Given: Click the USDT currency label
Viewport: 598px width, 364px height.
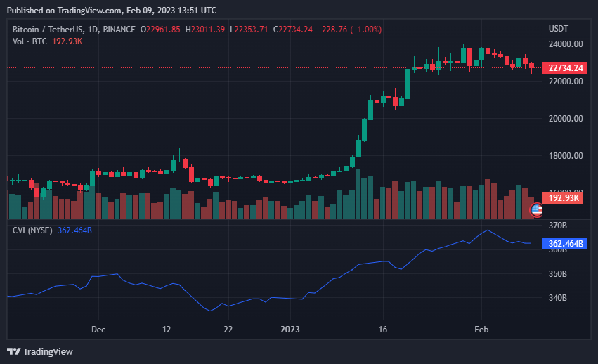Looking at the screenshot, I should coord(559,29).
